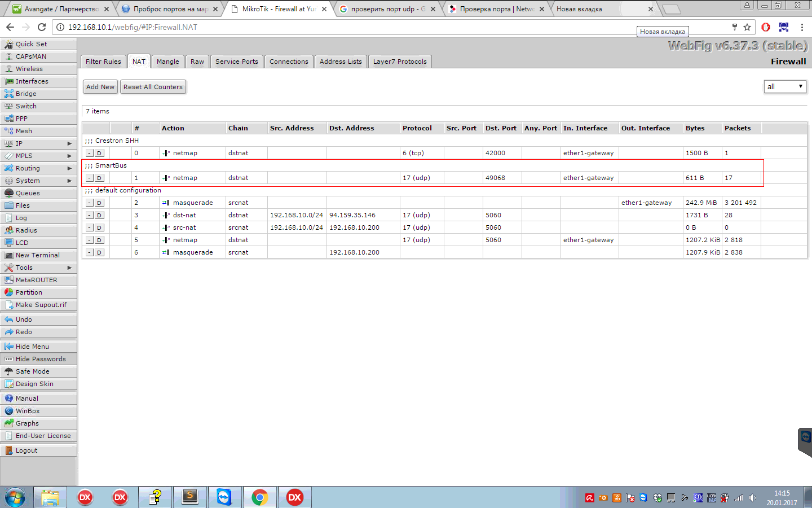The image size is (812, 508).
Task: Click the Redo arrow icon
Action: click(8, 332)
